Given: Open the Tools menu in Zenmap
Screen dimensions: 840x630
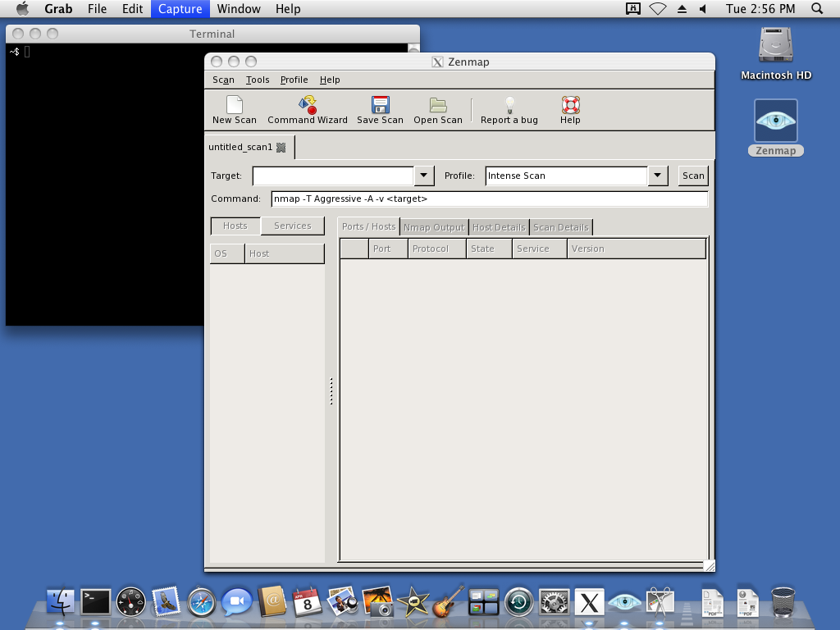Looking at the screenshot, I should [x=258, y=80].
